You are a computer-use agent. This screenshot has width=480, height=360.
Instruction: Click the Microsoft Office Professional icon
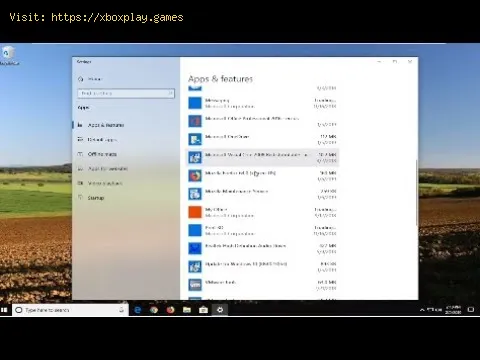pyautogui.click(x=195, y=121)
